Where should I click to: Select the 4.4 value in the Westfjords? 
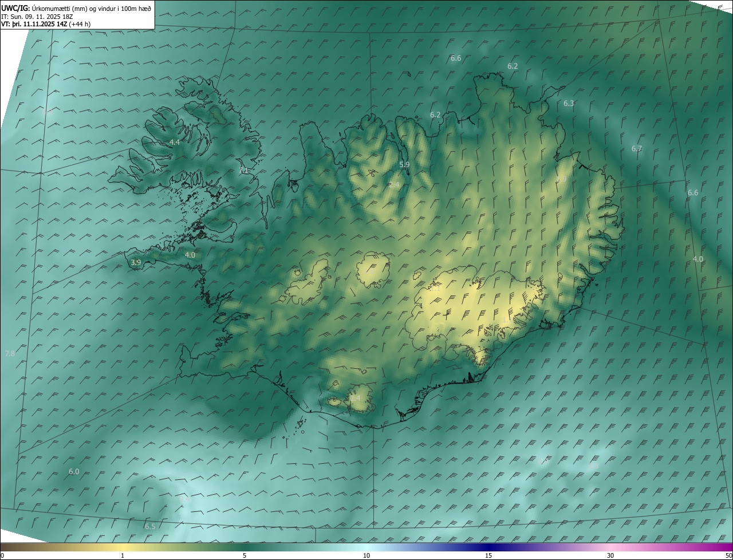175,142
